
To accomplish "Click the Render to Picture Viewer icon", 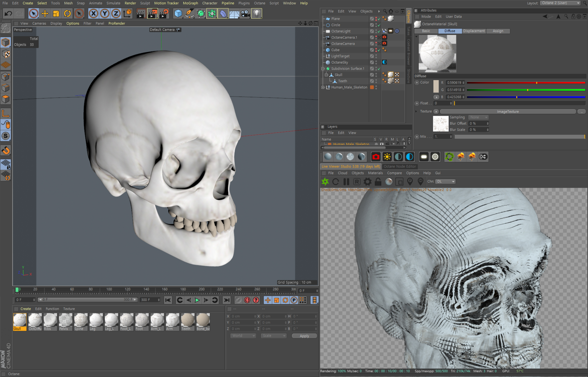I will pyautogui.click(x=152, y=13).
